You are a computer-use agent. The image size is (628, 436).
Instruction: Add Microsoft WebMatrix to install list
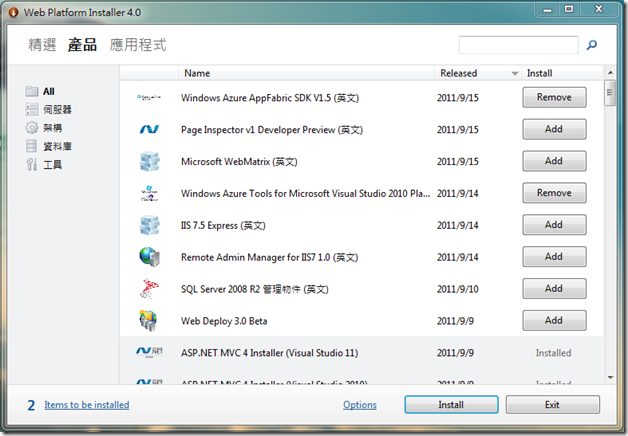coord(554,161)
